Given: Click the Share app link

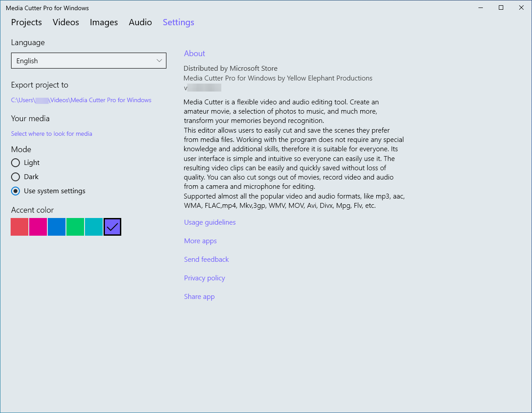Looking at the screenshot, I should click(199, 296).
